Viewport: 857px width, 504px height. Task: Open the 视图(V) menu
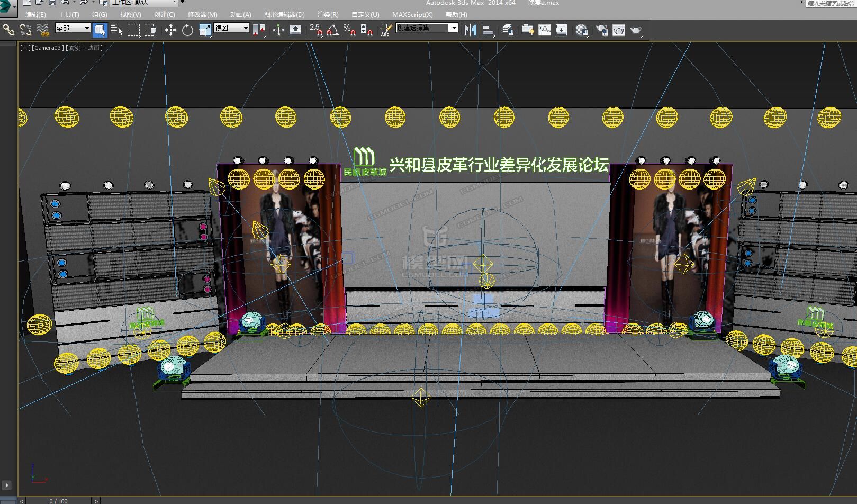130,15
